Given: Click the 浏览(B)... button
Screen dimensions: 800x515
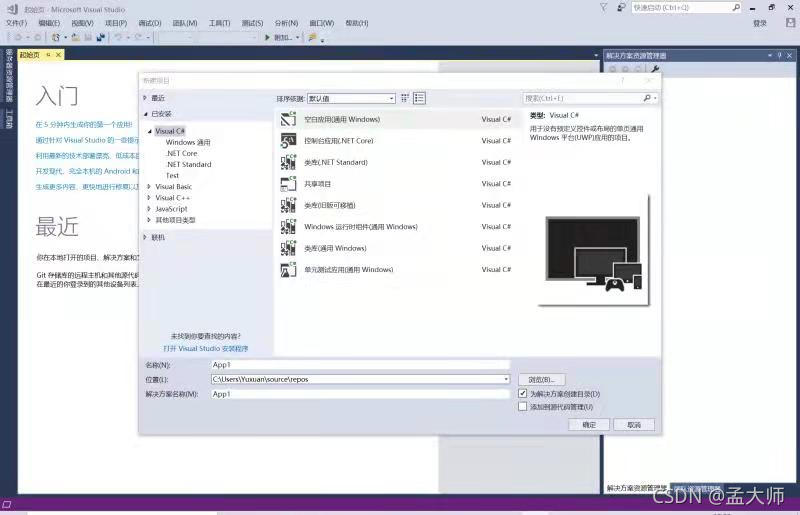Looking at the screenshot, I should (541, 379).
